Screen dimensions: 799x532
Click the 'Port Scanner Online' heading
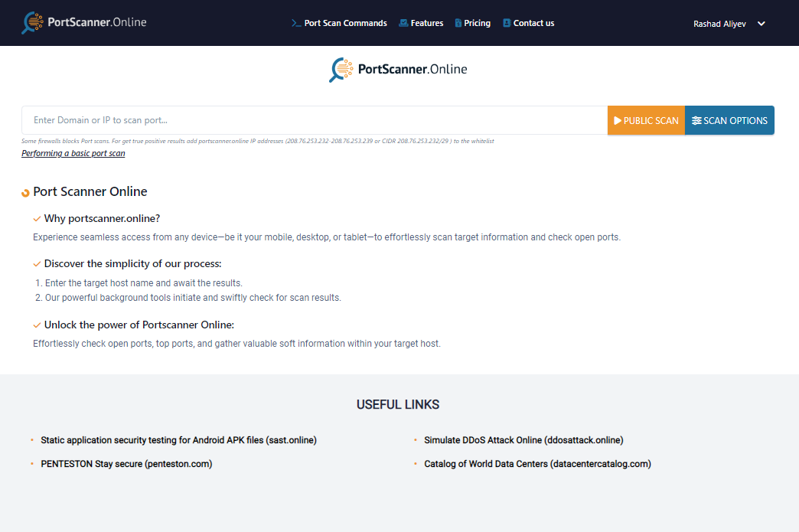[x=90, y=191]
